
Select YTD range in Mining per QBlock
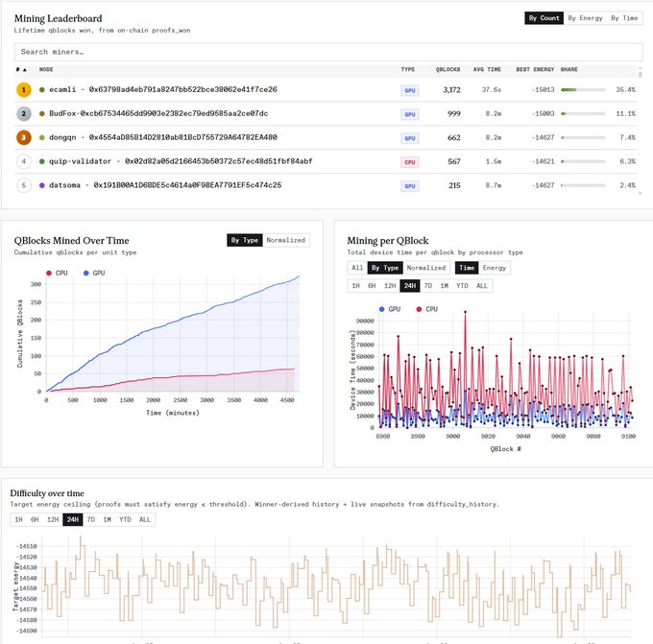tap(462, 286)
